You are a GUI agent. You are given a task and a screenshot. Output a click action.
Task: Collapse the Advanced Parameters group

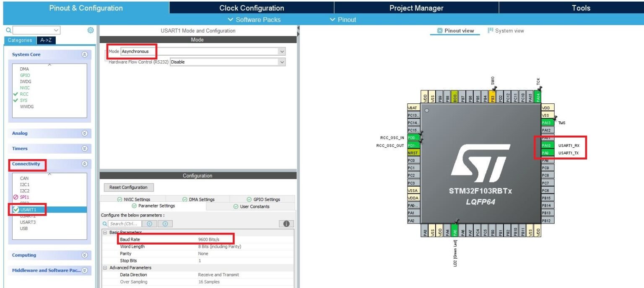105,267
